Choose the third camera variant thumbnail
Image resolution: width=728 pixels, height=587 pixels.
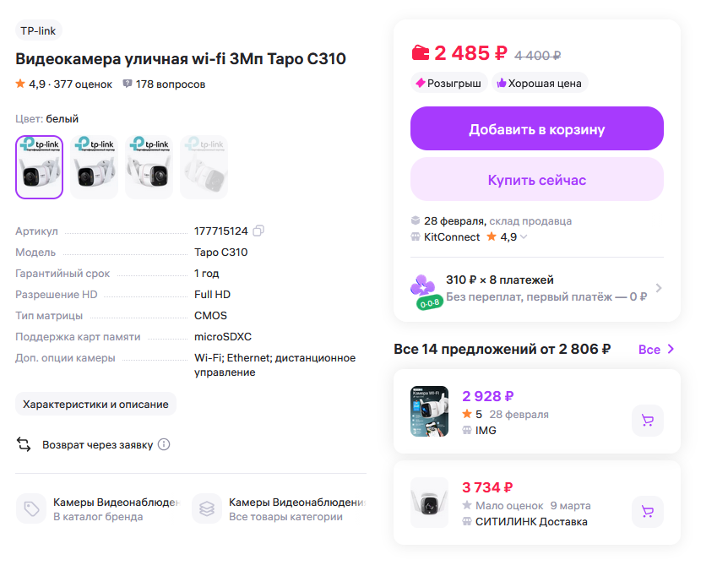[x=149, y=167]
